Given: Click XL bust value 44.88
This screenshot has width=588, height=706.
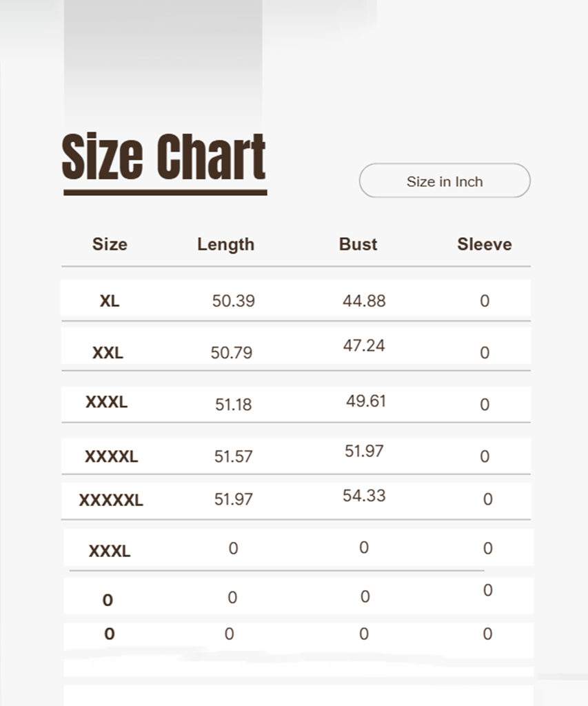Looking at the screenshot, I should coord(364,301).
